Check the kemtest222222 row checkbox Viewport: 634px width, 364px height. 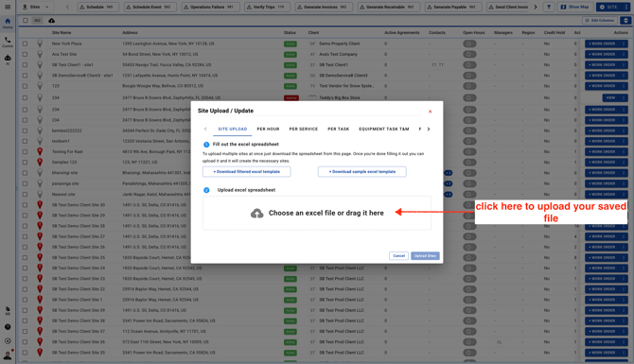coord(25,130)
